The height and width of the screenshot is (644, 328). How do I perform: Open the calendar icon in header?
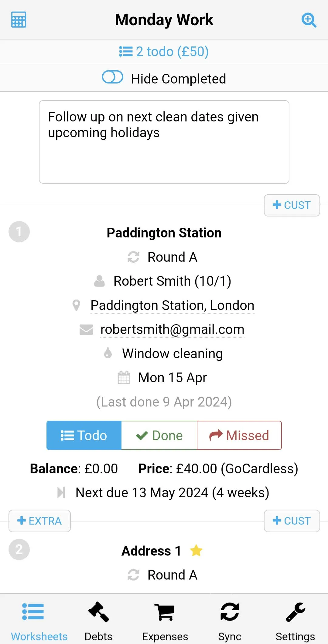19,20
